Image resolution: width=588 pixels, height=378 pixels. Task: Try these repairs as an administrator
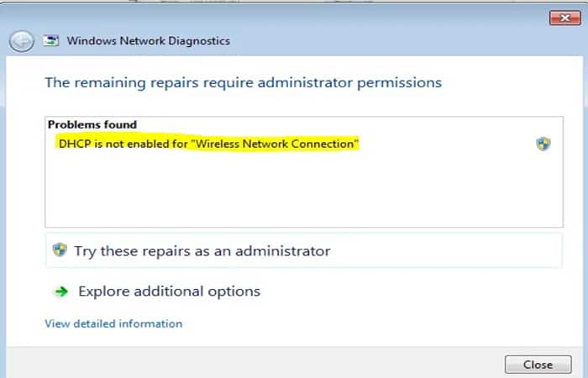tap(202, 250)
